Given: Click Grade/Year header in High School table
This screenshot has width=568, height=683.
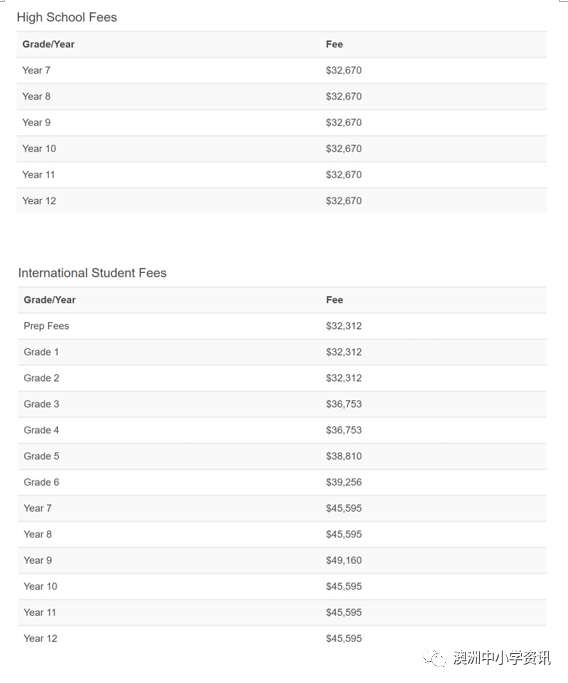Looking at the screenshot, I should [48, 44].
